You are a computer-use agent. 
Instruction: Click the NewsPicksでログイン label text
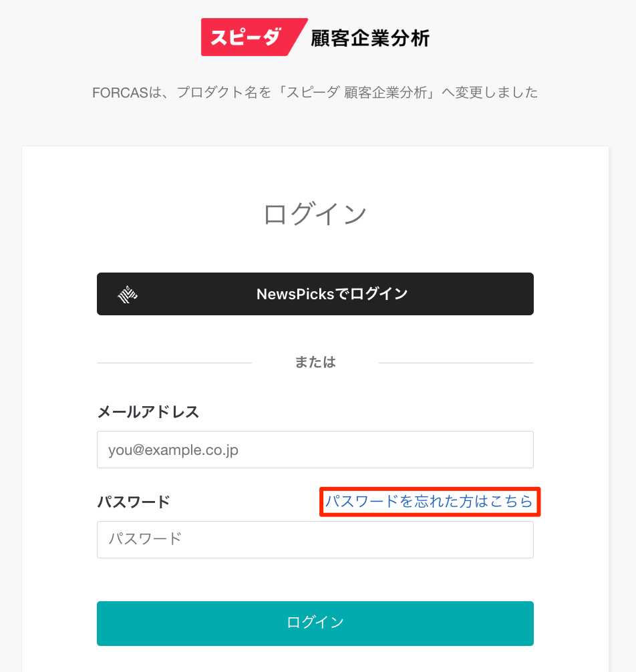pyautogui.click(x=332, y=294)
